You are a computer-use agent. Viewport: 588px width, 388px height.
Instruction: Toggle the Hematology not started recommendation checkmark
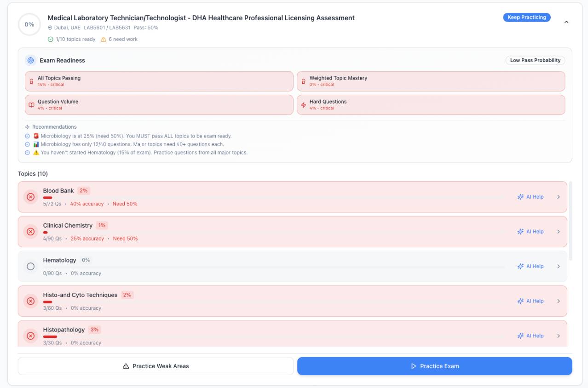[x=28, y=153]
